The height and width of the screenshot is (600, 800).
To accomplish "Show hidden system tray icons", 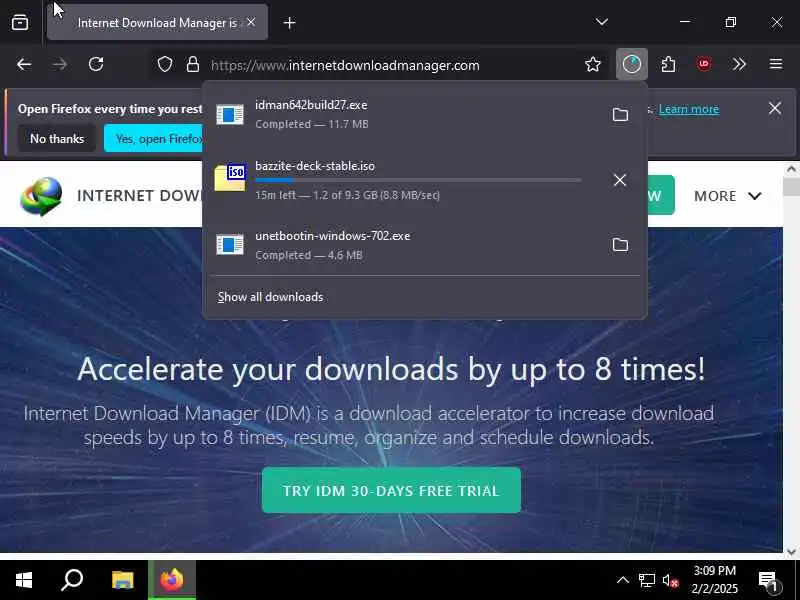I will coord(622,580).
